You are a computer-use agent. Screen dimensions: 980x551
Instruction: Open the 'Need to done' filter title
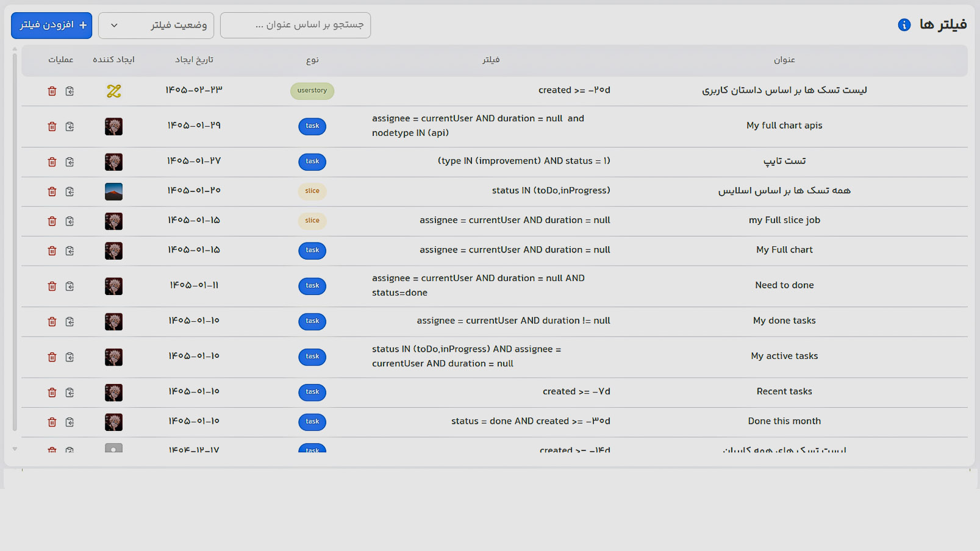[784, 285]
